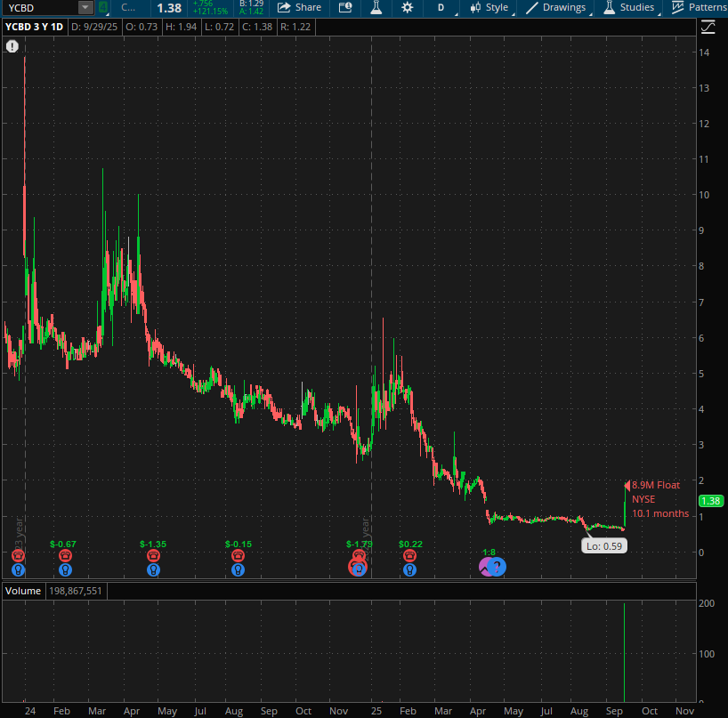Click the exclamation alert icon on the chart
The image size is (728, 718).
[x=12, y=46]
